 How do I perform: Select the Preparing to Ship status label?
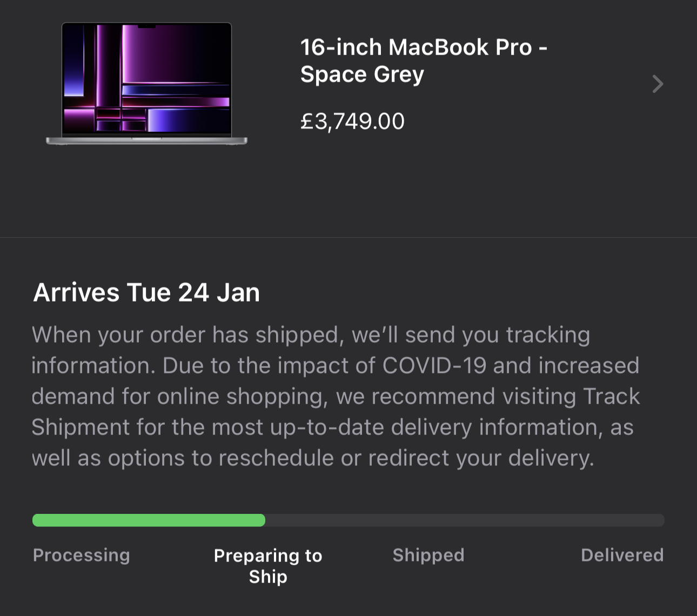(x=268, y=566)
